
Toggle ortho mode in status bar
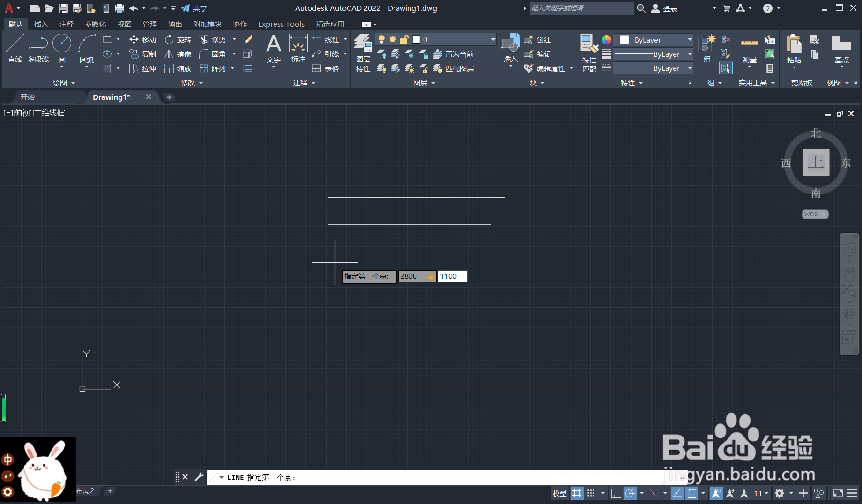pyautogui.click(x=616, y=493)
